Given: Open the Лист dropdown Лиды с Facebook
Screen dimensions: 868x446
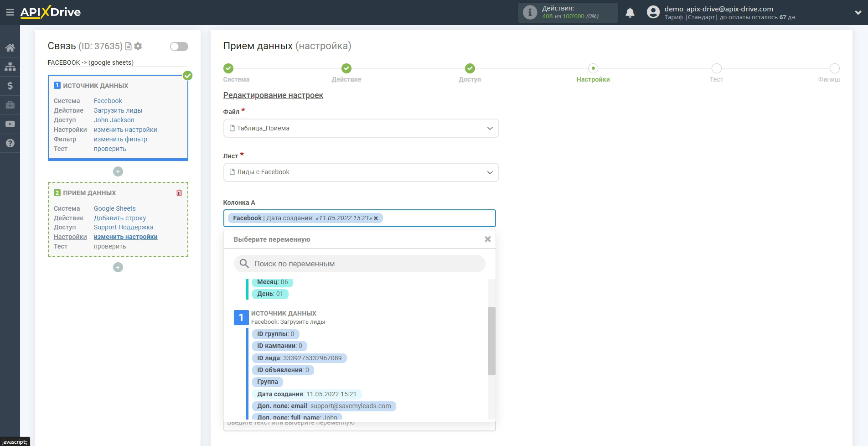Looking at the screenshot, I should click(x=361, y=172).
